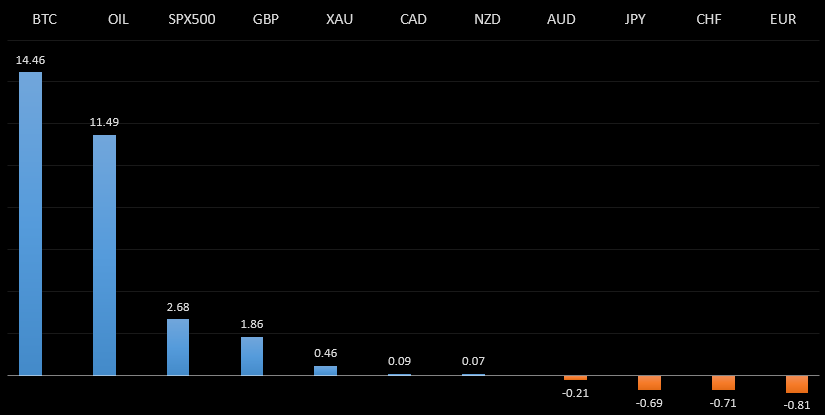Select the -0.81 data label
This screenshot has height=415, width=825.
pyautogui.click(x=797, y=405)
